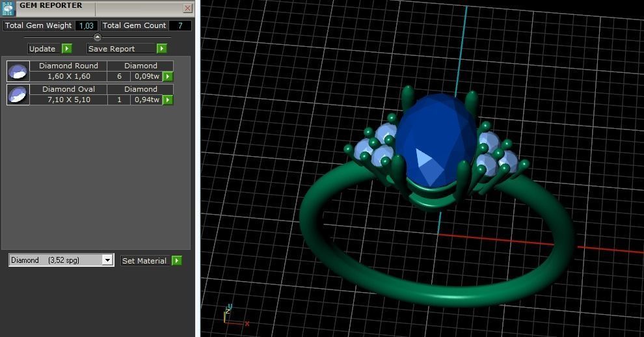Click the Total Gem Weight value field
Image resolution: width=644 pixels, height=337 pixels.
pos(87,25)
